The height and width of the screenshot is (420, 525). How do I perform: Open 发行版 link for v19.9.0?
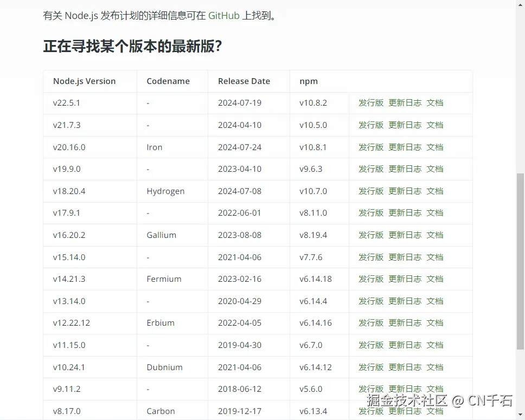tap(370, 169)
